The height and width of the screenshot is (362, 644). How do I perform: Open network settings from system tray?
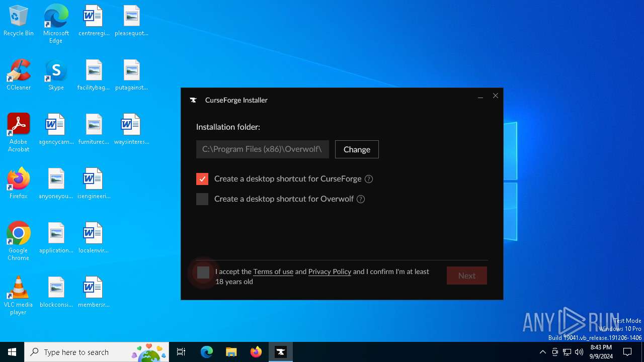(x=567, y=352)
